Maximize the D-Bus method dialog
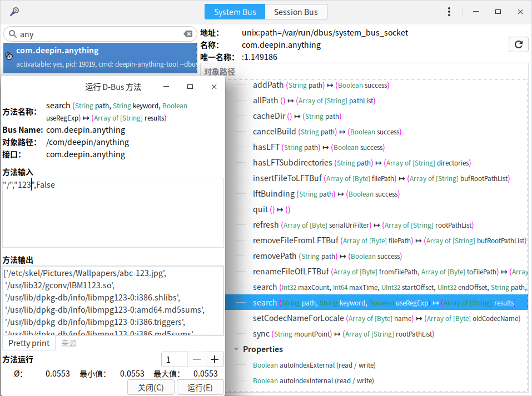The image size is (532, 396). 190,87
